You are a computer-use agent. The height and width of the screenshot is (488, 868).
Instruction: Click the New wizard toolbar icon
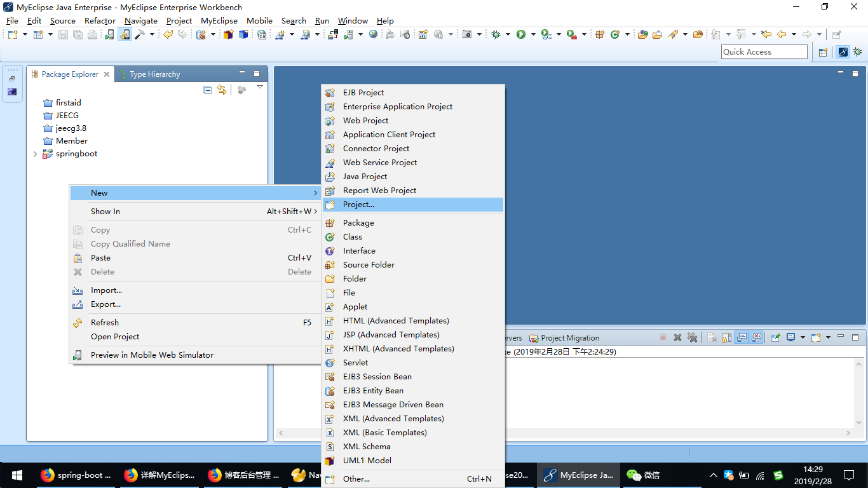[x=12, y=34]
